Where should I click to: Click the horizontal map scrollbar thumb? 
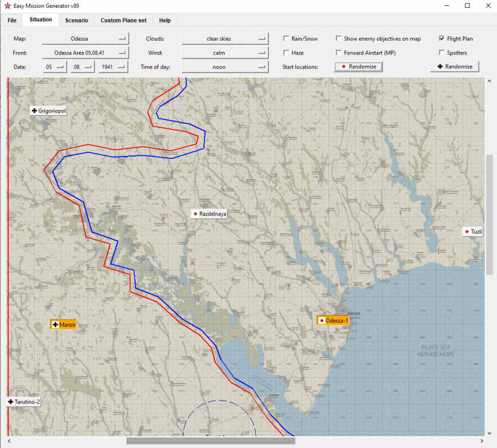pos(210,441)
